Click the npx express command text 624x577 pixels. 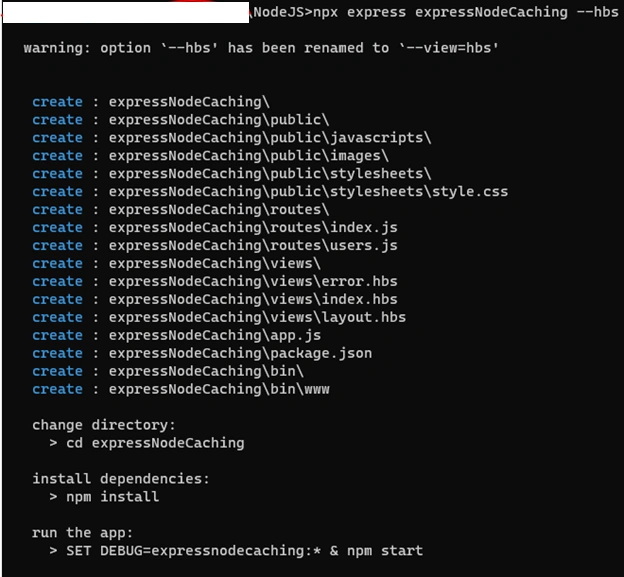pyautogui.click(x=466, y=12)
